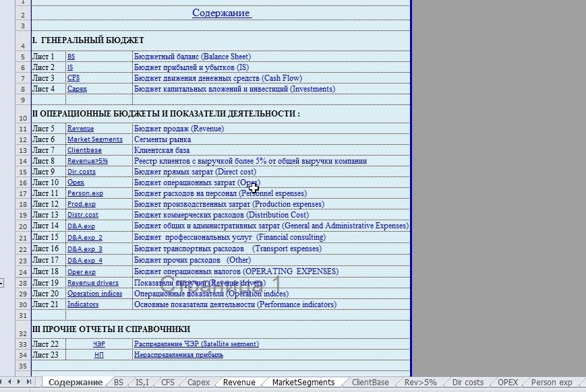Select row header 16
This screenshot has height=392, width=586.
tap(23, 183)
